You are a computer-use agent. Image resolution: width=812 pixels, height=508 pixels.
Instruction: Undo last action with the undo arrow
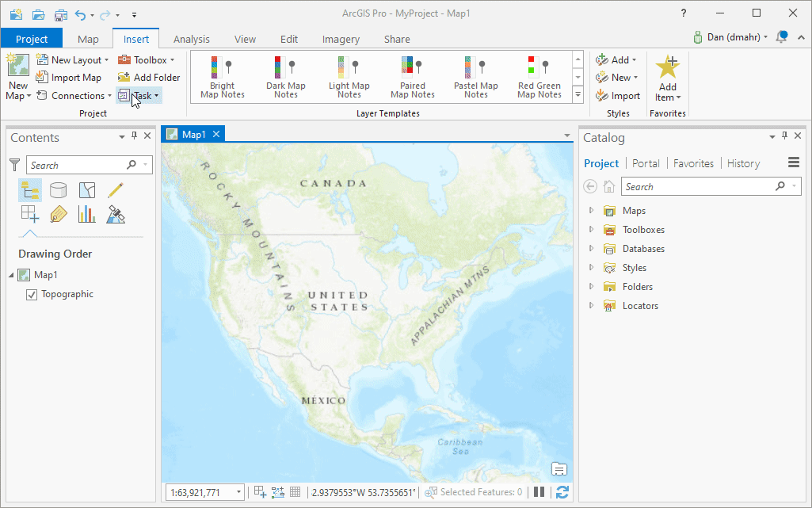click(80, 14)
